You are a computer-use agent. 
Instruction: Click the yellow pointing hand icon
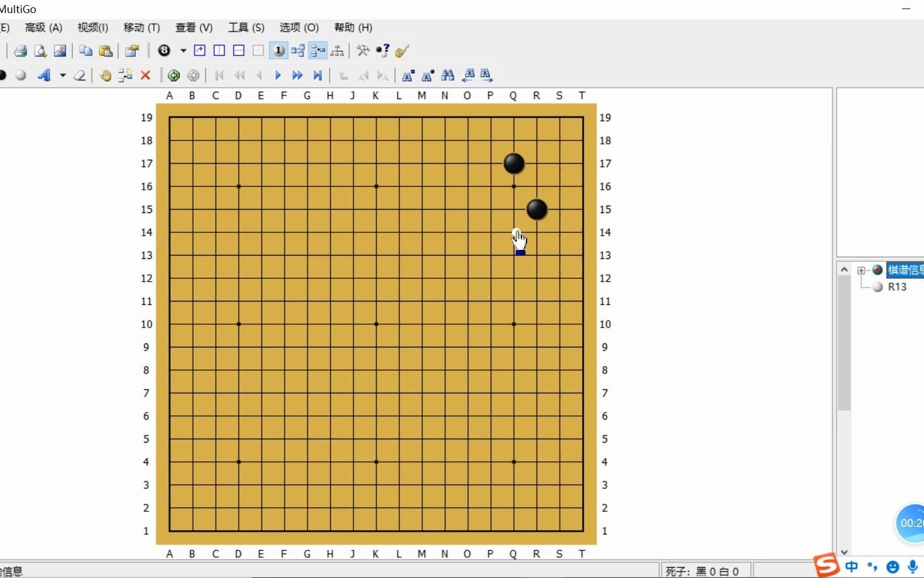pos(402,51)
